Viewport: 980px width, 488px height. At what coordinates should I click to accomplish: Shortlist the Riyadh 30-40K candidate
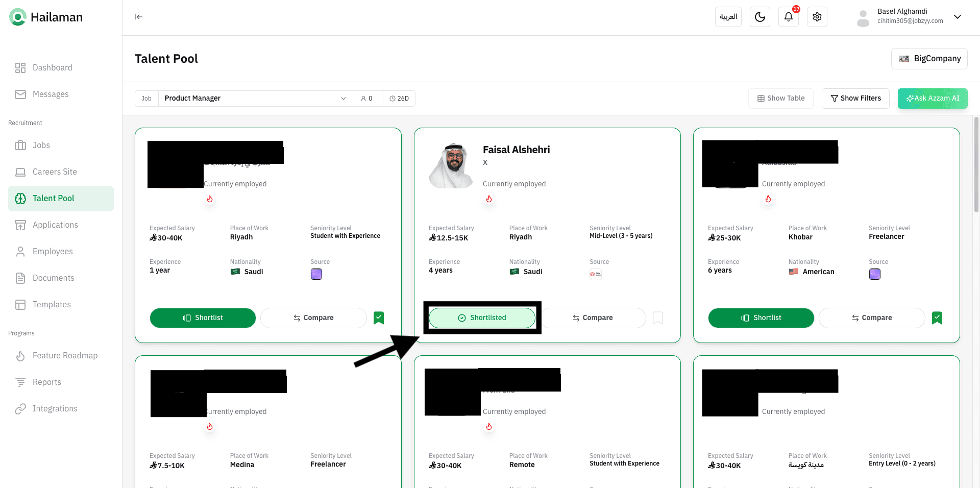(x=203, y=318)
